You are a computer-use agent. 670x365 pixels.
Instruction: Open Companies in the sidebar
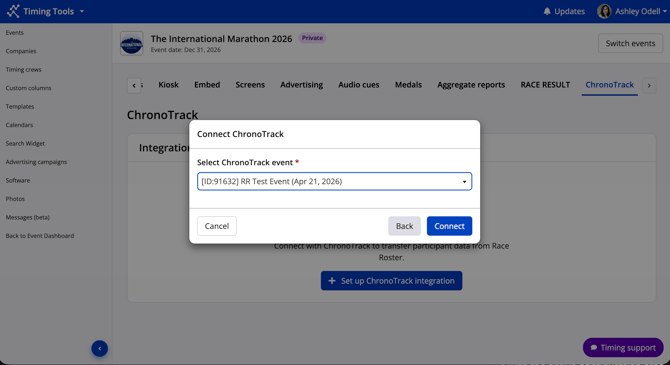pyautogui.click(x=21, y=51)
